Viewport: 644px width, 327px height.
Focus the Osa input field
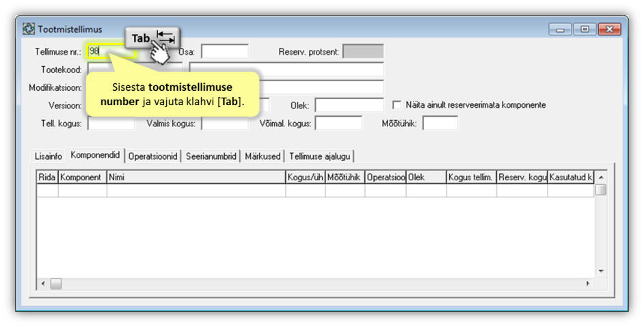coord(225,52)
